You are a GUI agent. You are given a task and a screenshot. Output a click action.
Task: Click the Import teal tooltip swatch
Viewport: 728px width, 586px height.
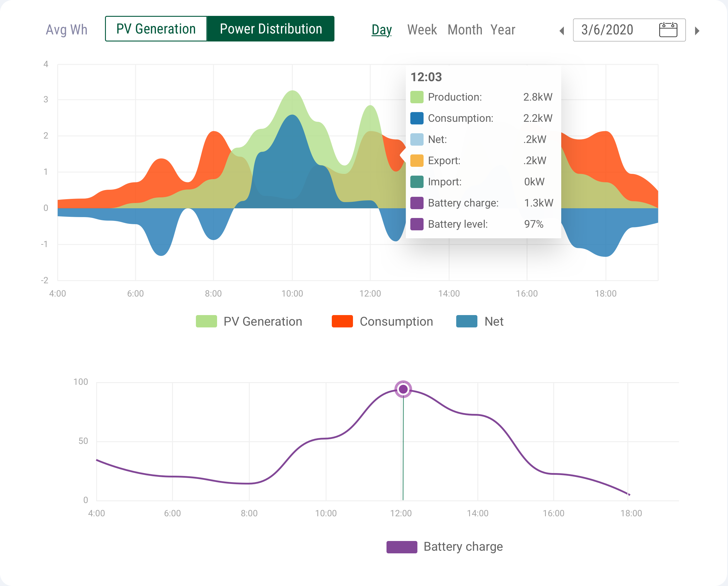(417, 182)
